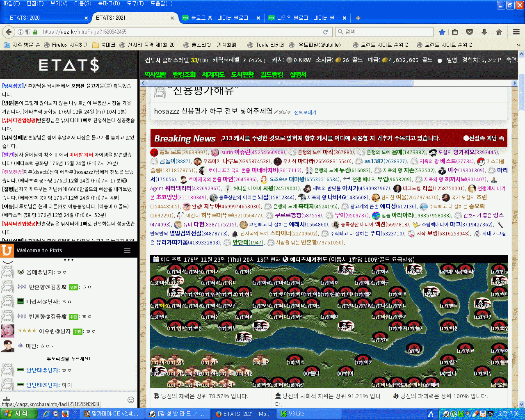Toggle the 밀벙 checkbox

(440, 60)
